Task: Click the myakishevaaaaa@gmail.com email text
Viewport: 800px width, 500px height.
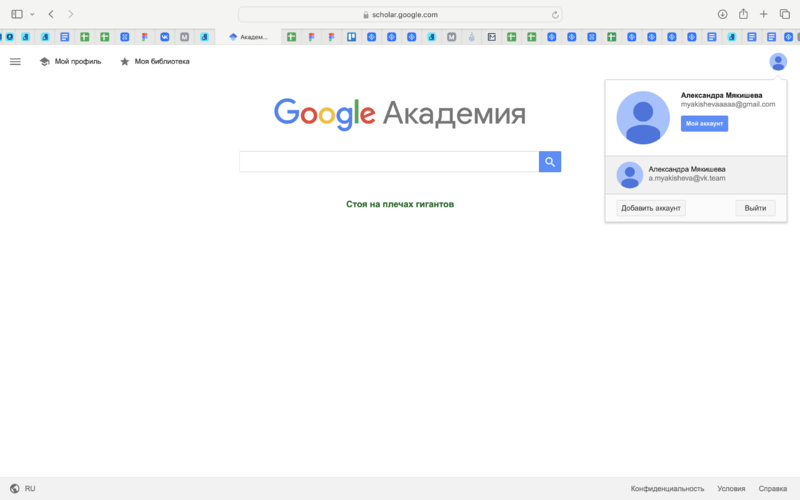Action: click(728, 104)
